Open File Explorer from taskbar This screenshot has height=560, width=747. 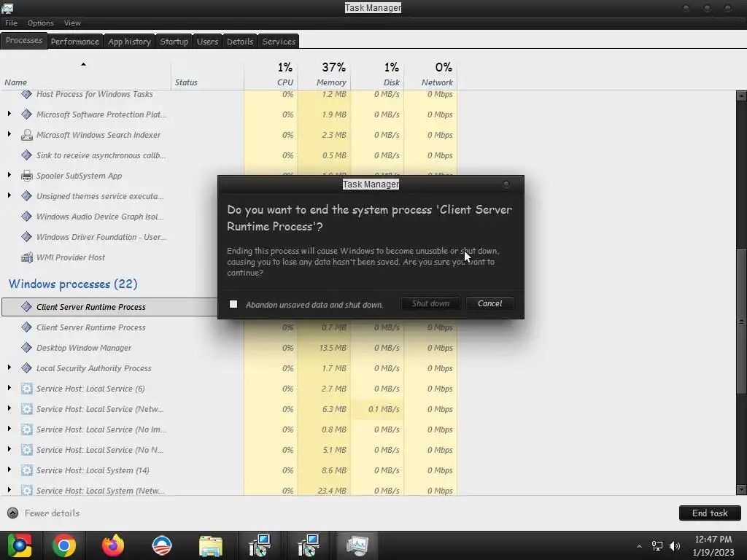(x=211, y=545)
